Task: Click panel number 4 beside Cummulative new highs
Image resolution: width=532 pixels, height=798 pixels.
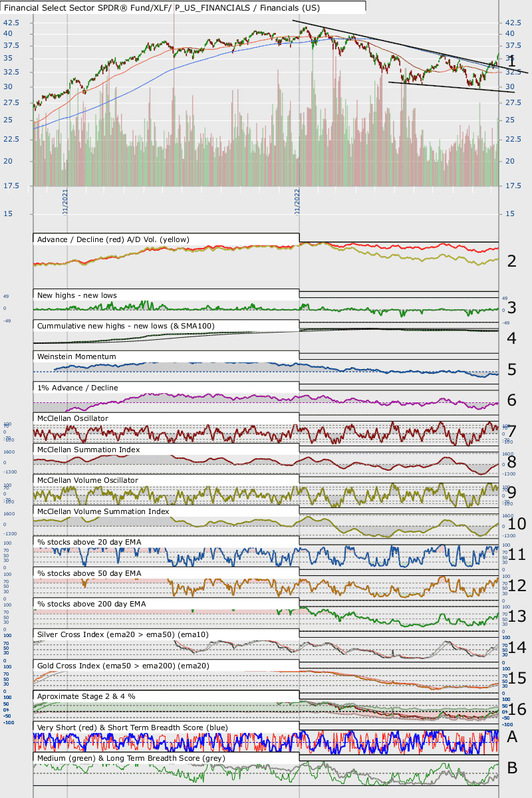Action: click(x=511, y=338)
